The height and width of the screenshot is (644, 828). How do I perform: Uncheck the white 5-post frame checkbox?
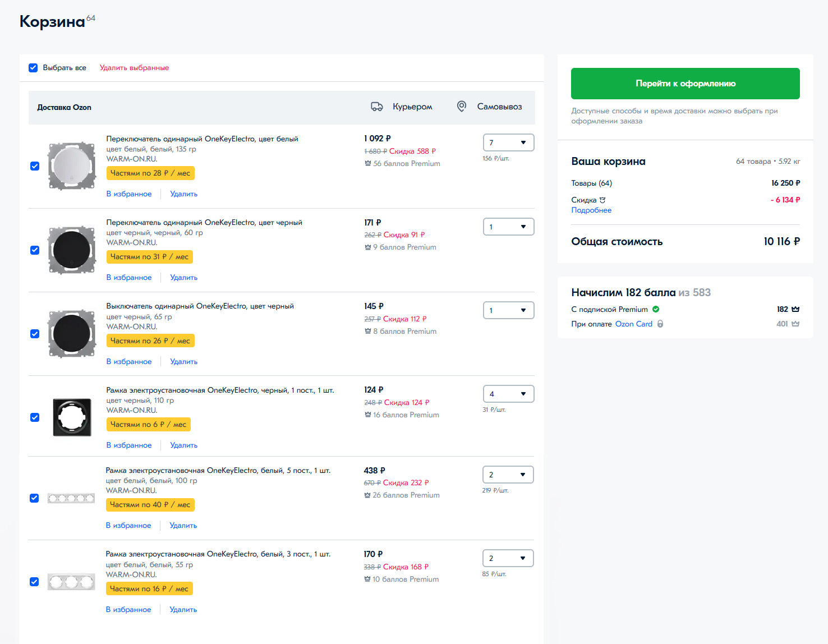coord(34,498)
